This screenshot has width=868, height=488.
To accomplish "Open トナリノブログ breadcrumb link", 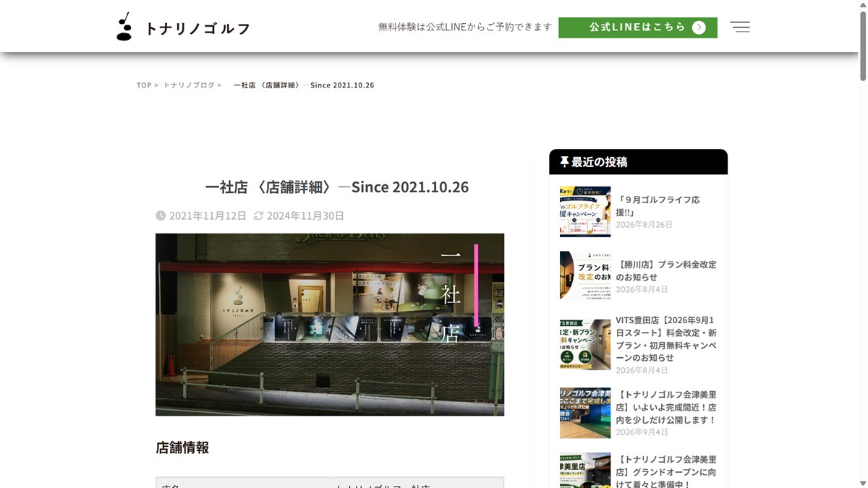I will coord(189,85).
